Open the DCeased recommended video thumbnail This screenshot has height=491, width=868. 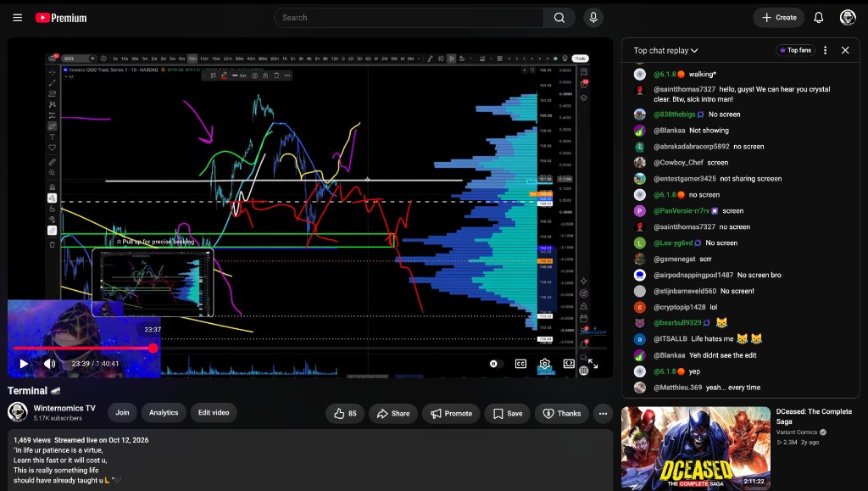click(x=696, y=449)
